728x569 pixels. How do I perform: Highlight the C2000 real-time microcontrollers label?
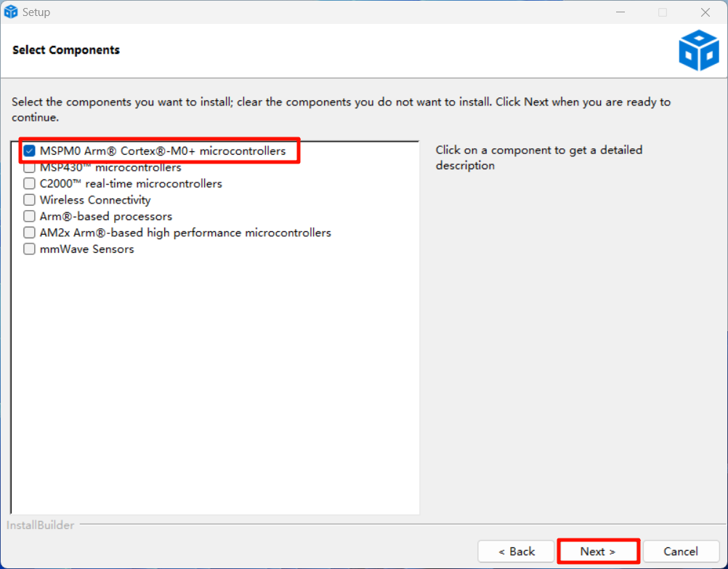pyautogui.click(x=131, y=184)
